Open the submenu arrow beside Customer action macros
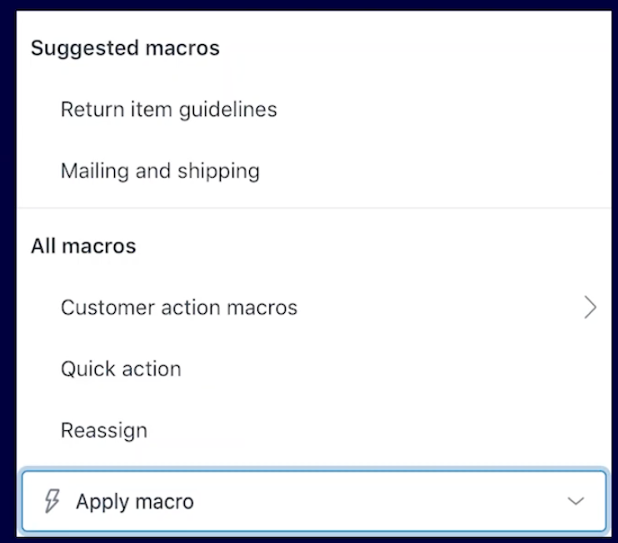Image resolution: width=618 pixels, height=543 pixels. 590,307
